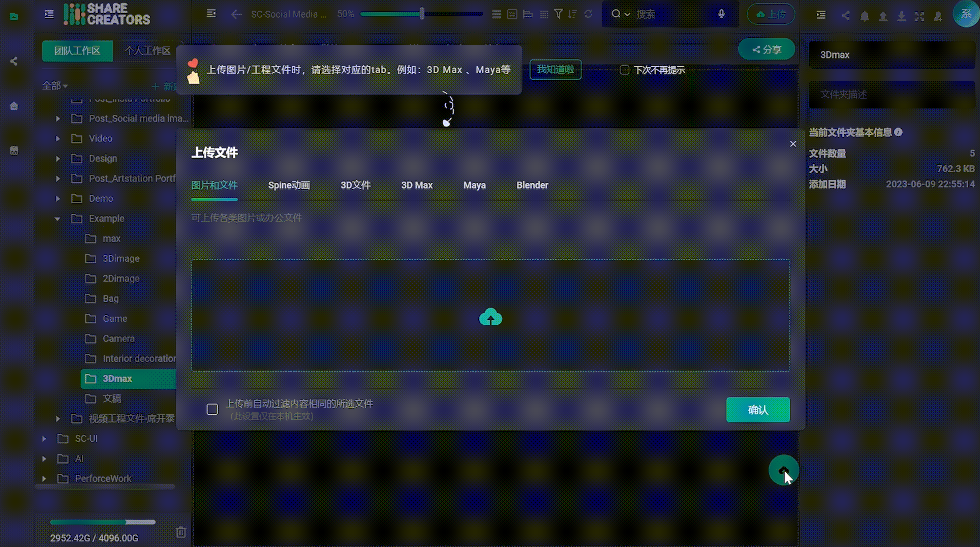
Task: Expand the SC-UI folder
Action: [44, 439]
